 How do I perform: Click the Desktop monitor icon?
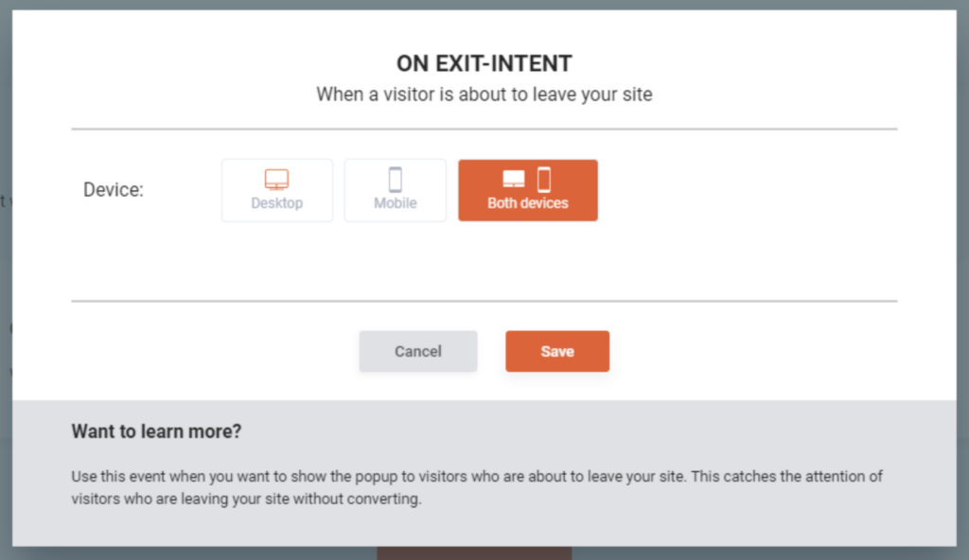[276, 180]
